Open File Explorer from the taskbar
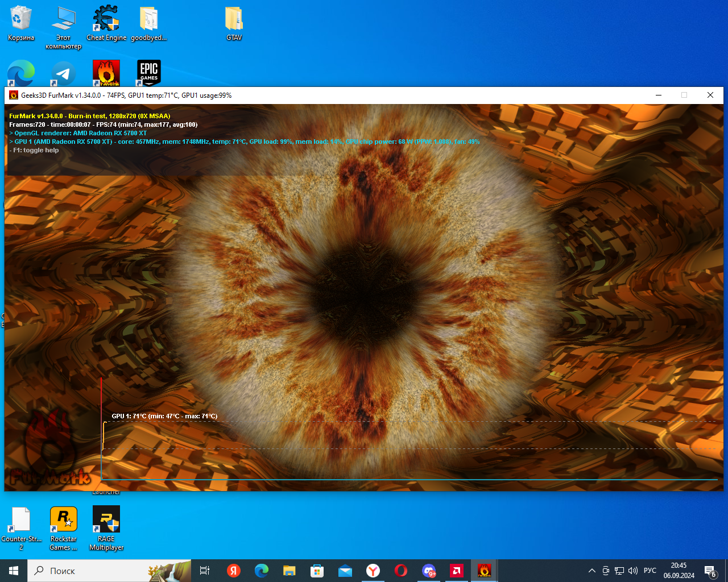Image resolution: width=728 pixels, height=582 pixels. [x=289, y=571]
